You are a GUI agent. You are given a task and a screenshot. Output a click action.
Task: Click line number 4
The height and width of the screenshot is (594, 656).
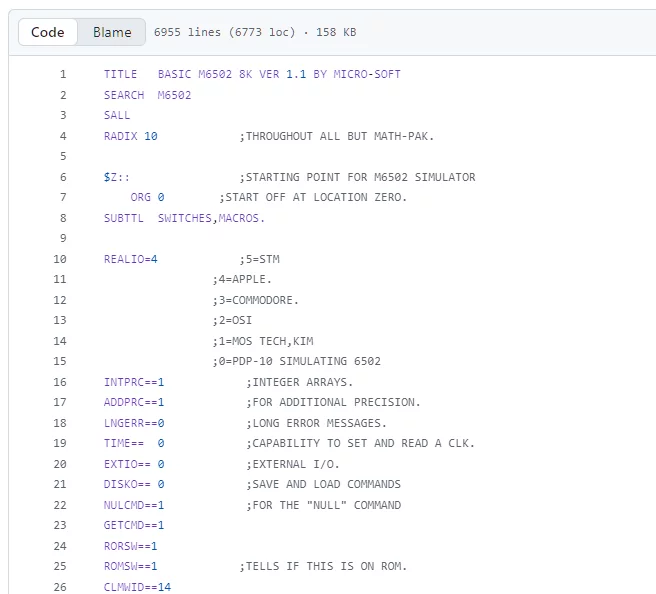(63, 136)
